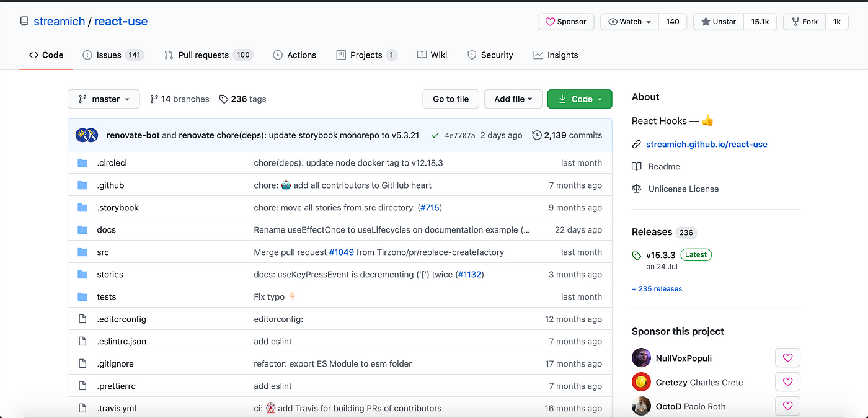Open the Wiki tab
This screenshot has width=868, height=418.
[x=432, y=55]
